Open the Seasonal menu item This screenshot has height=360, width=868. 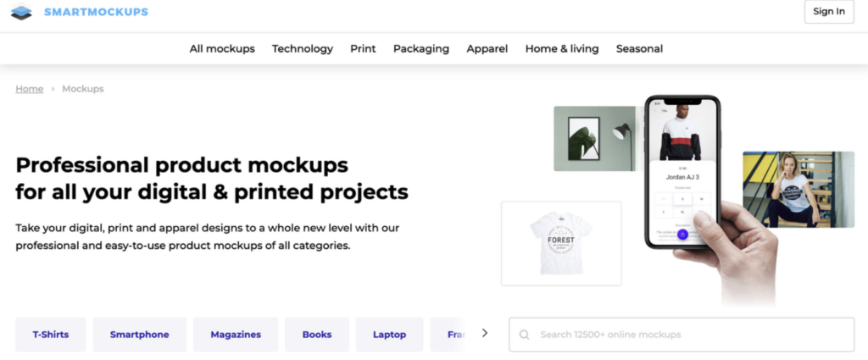(x=639, y=49)
